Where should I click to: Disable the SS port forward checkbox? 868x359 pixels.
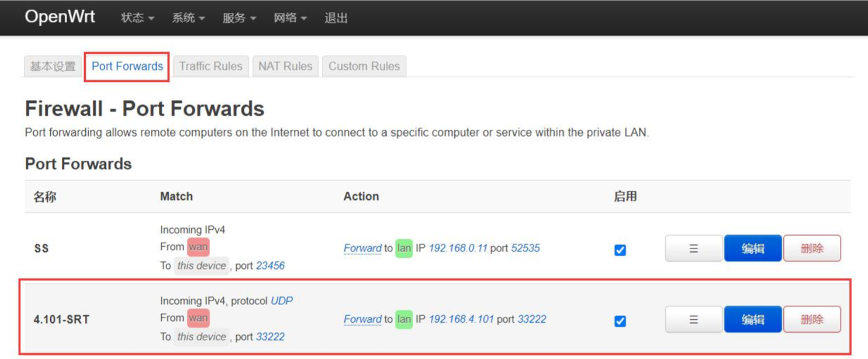pyautogui.click(x=620, y=250)
